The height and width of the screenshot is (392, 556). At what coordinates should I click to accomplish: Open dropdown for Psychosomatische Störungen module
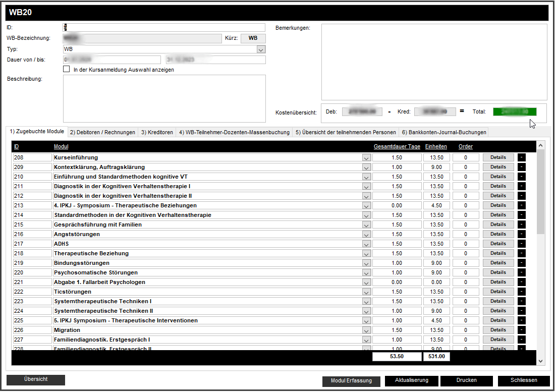366,273
